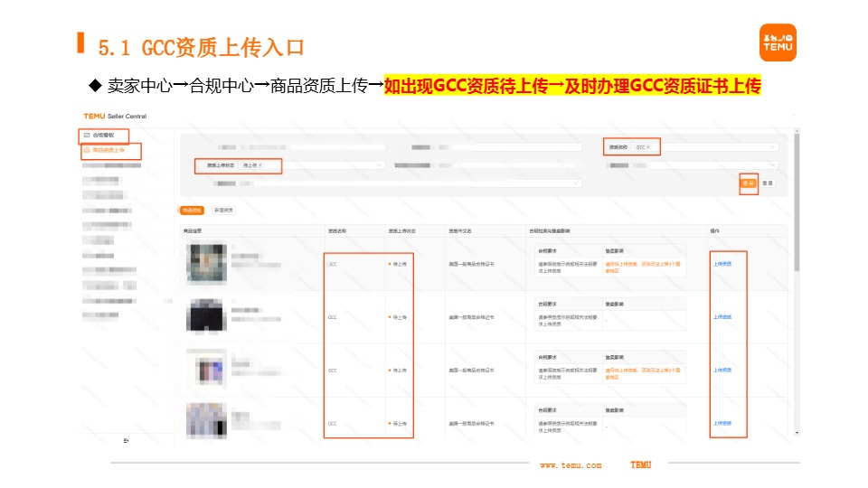Open 合规看板 in the sidebar
The height and width of the screenshot is (488, 868).
click(x=103, y=135)
